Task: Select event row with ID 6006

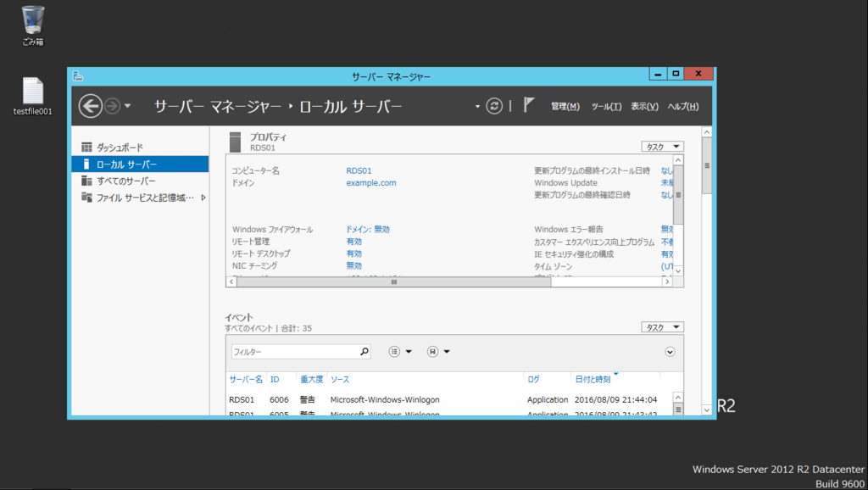Action: click(x=448, y=399)
